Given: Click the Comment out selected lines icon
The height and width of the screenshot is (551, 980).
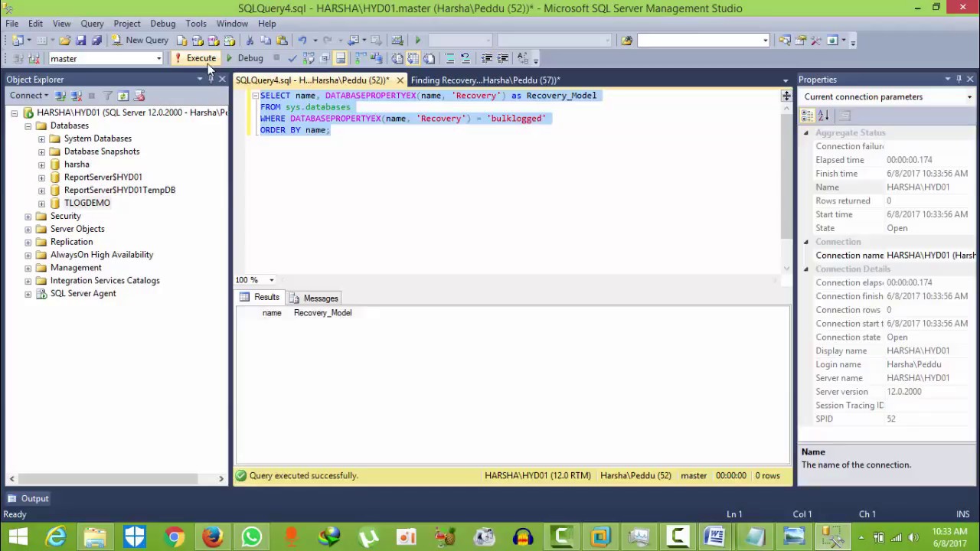Looking at the screenshot, I should coord(449,58).
